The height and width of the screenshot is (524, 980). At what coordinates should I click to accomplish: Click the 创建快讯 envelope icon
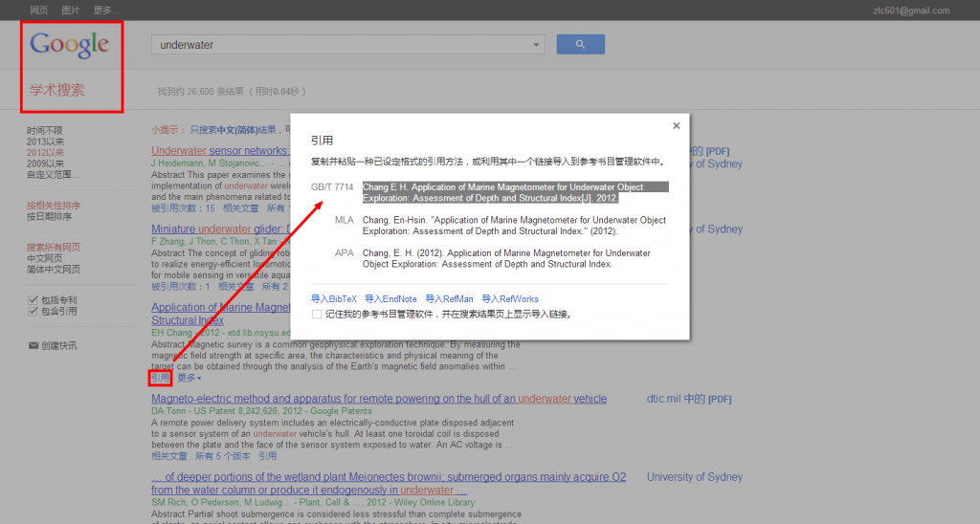point(33,345)
